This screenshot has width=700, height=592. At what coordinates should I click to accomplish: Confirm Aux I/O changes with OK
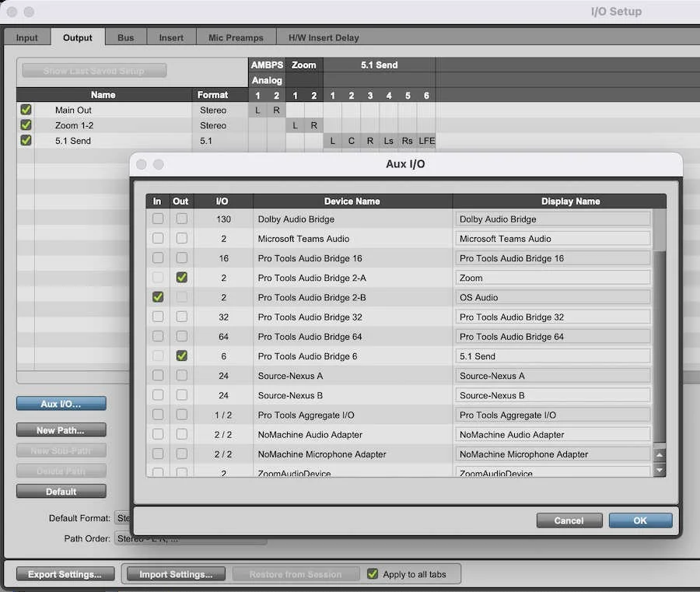click(x=640, y=520)
